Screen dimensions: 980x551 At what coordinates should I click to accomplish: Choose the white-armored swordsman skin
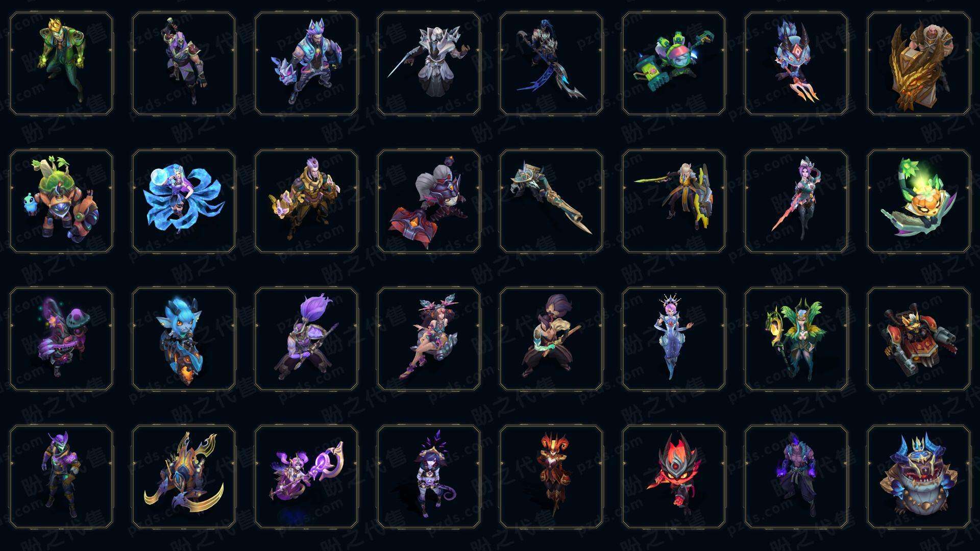tap(429, 64)
